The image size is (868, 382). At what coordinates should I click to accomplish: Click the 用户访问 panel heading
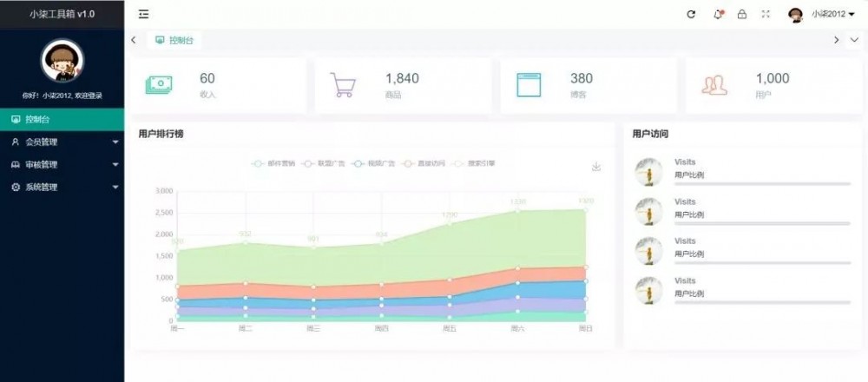[x=650, y=134]
